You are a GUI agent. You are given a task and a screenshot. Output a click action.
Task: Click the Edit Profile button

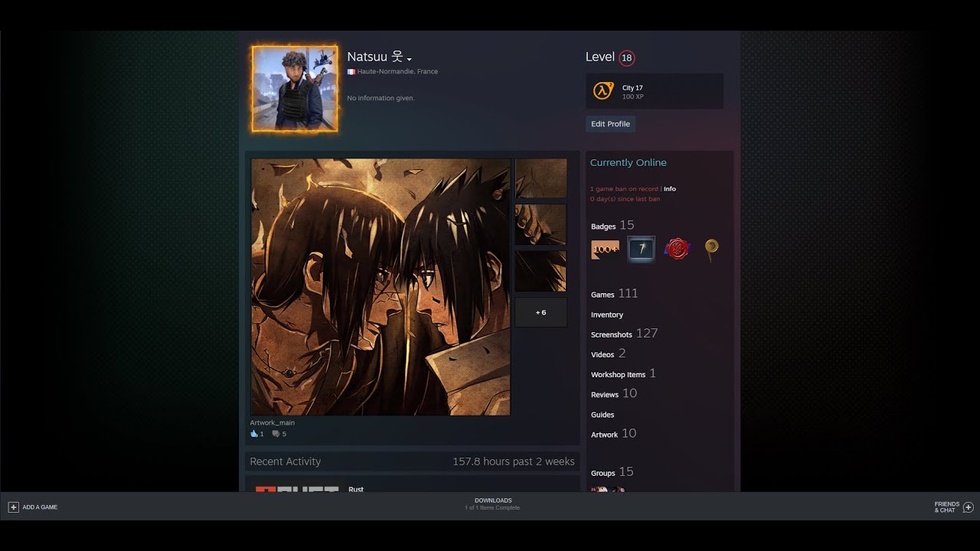click(x=610, y=124)
